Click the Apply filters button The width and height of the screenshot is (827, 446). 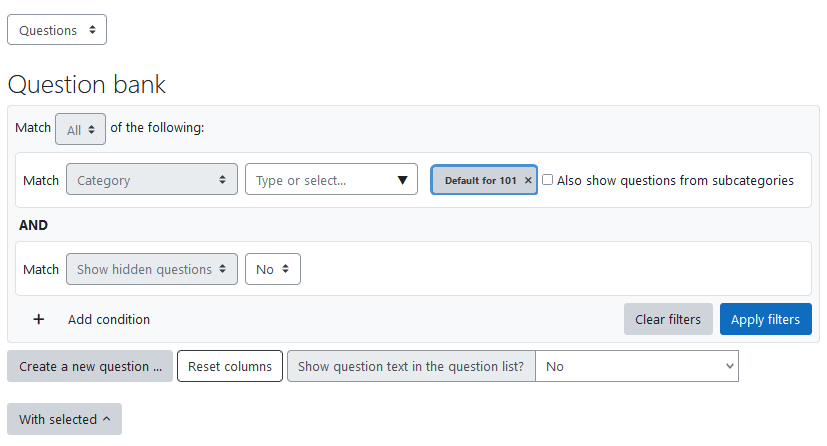(x=765, y=319)
